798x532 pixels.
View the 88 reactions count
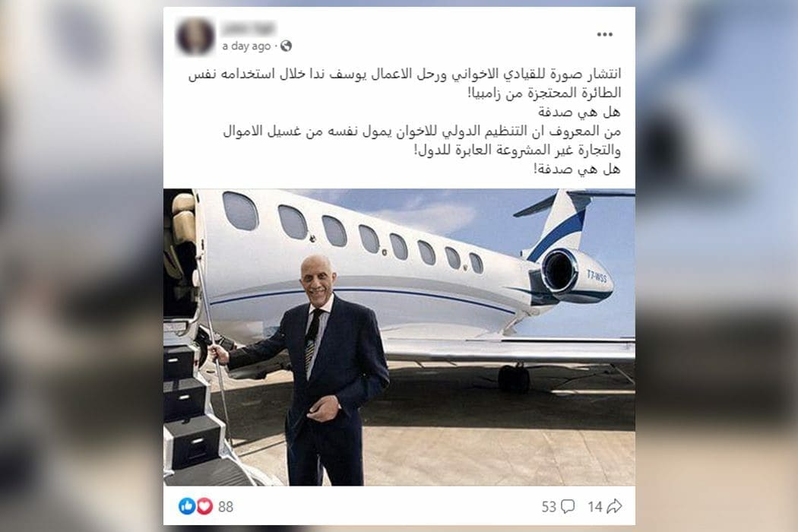click(x=226, y=507)
